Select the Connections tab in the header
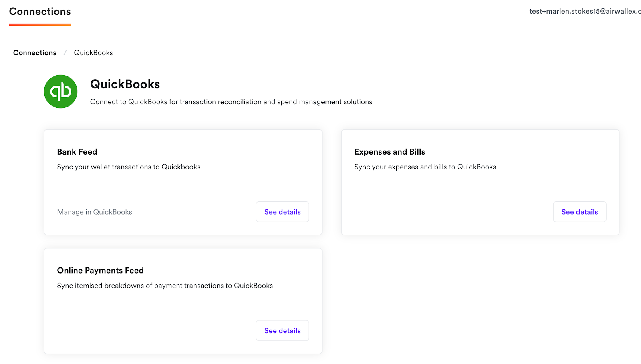This screenshot has width=641, height=364. (x=40, y=12)
